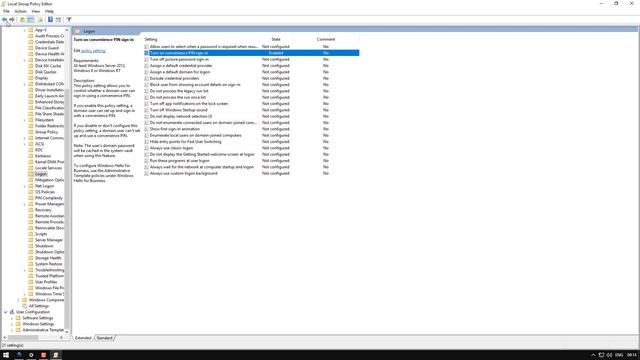The height and width of the screenshot is (360, 640).
Task: Click the ENG language indicator in tray
Action: [619, 355]
